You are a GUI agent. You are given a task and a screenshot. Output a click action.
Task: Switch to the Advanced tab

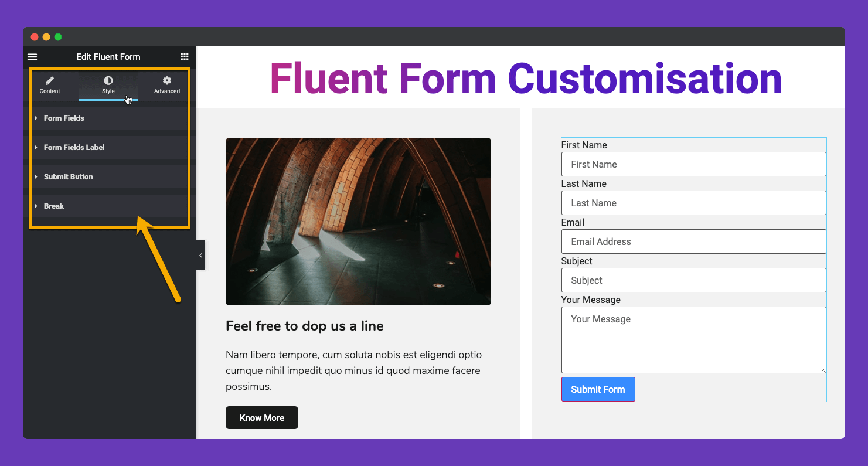[x=167, y=85]
